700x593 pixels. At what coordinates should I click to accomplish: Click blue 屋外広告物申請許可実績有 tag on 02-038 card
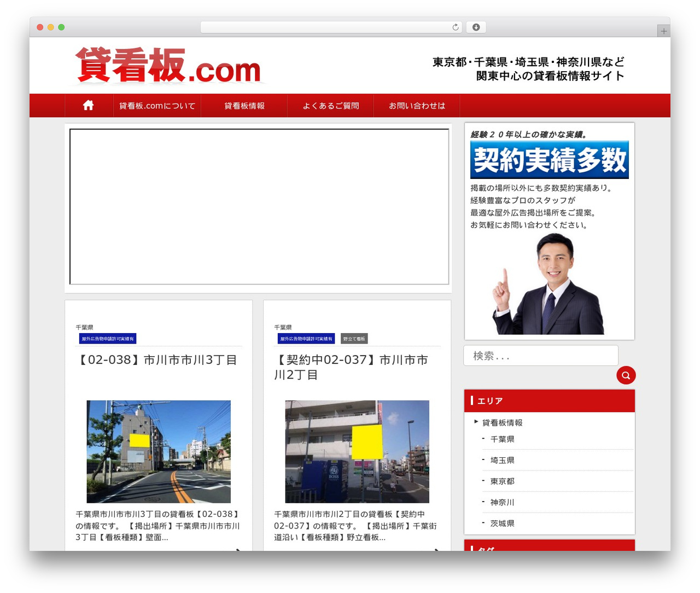point(108,339)
